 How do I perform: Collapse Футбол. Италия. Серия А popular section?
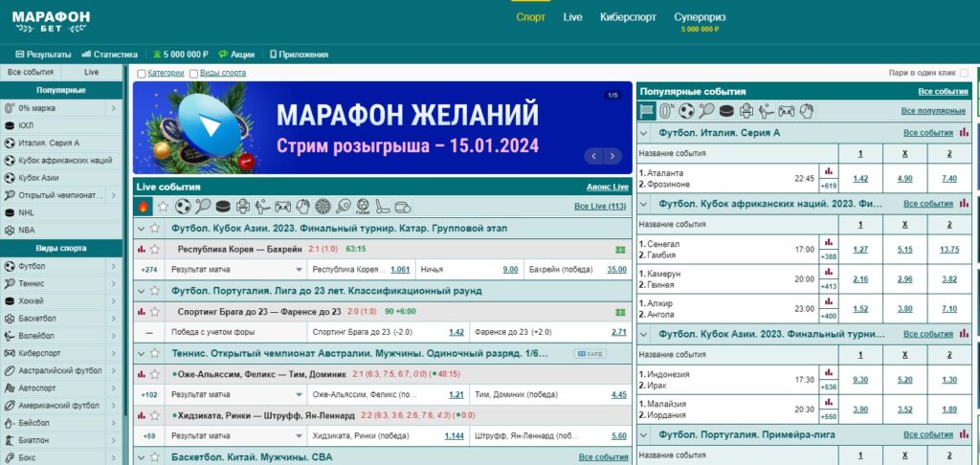click(644, 132)
